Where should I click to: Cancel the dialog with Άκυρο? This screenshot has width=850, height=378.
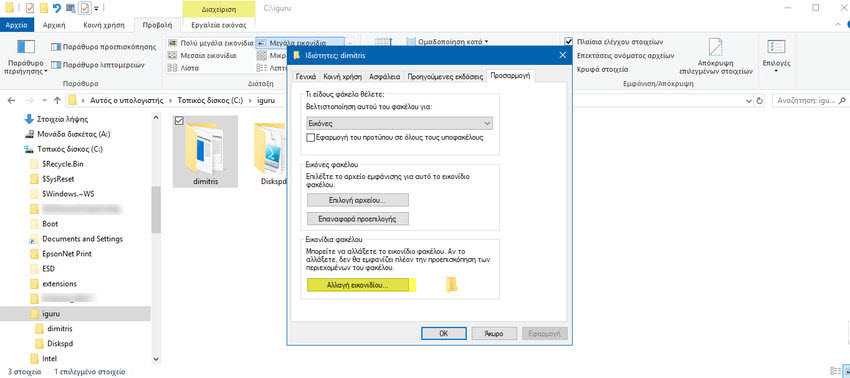[494, 334]
